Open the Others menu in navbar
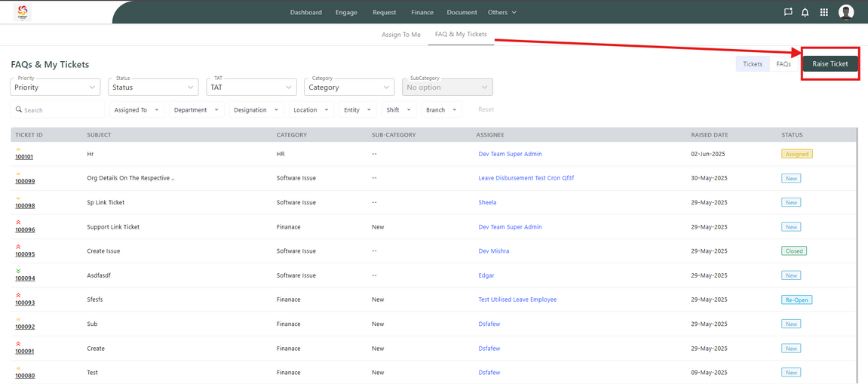Screen dimensions: 868x384 pyautogui.click(x=501, y=12)
